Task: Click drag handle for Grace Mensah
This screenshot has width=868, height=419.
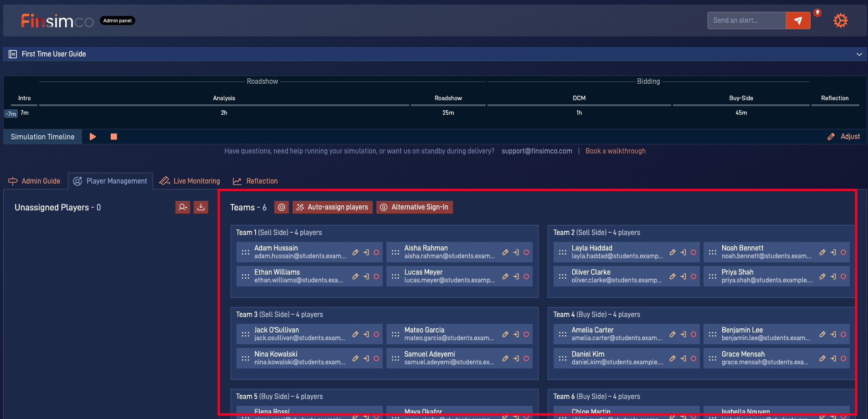Action: 713,358
